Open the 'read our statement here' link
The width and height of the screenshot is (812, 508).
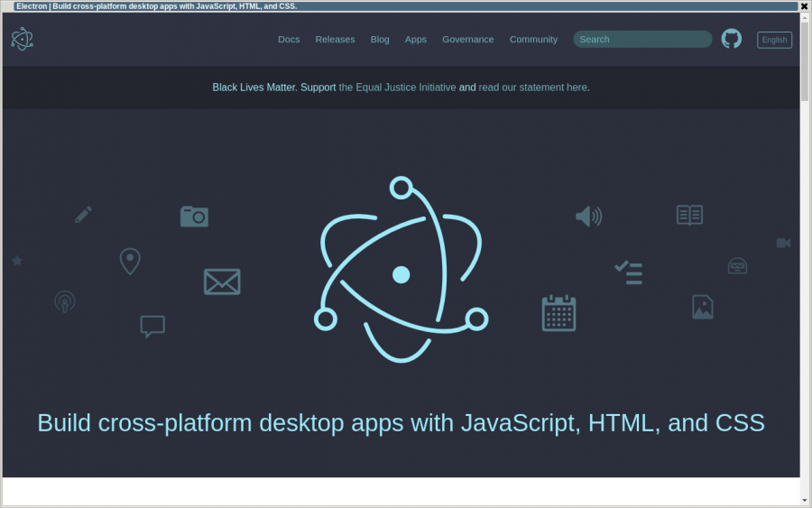click(x=532, y=88)
